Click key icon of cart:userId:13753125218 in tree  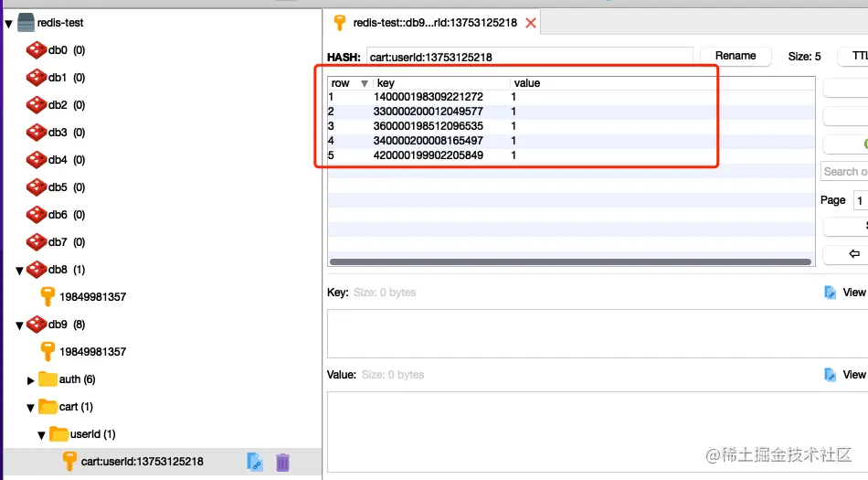tap(69, 461)
